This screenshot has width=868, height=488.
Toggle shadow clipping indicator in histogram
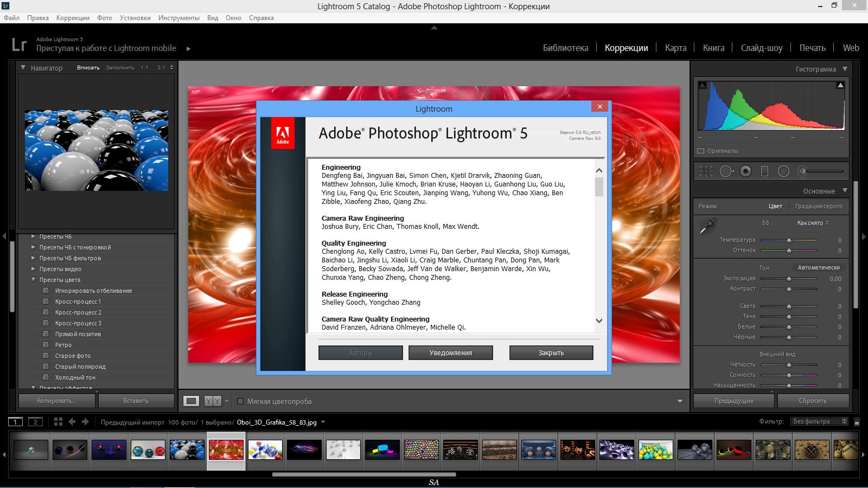pyautogui.click(x=703, y=85)
